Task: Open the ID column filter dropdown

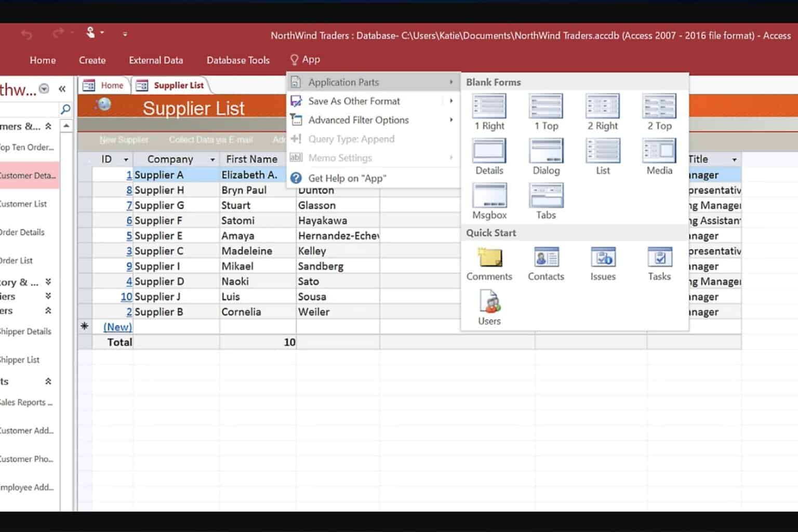Action: (x=126, y=159)
